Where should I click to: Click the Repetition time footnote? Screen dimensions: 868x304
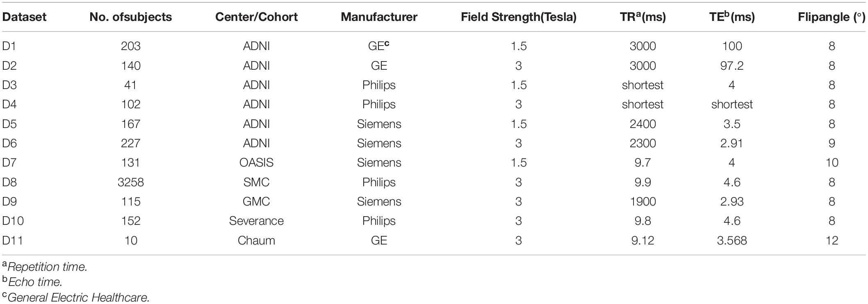click(45, 267)
